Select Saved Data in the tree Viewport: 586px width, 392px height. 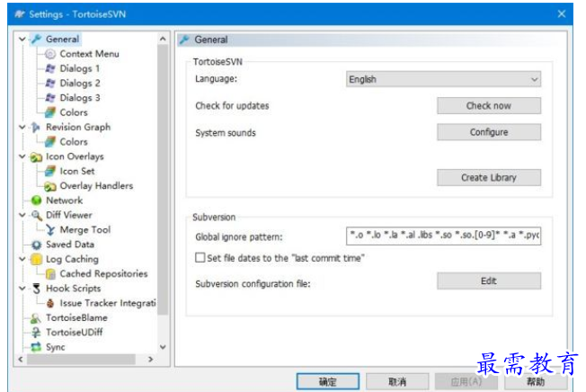point(70,245)
